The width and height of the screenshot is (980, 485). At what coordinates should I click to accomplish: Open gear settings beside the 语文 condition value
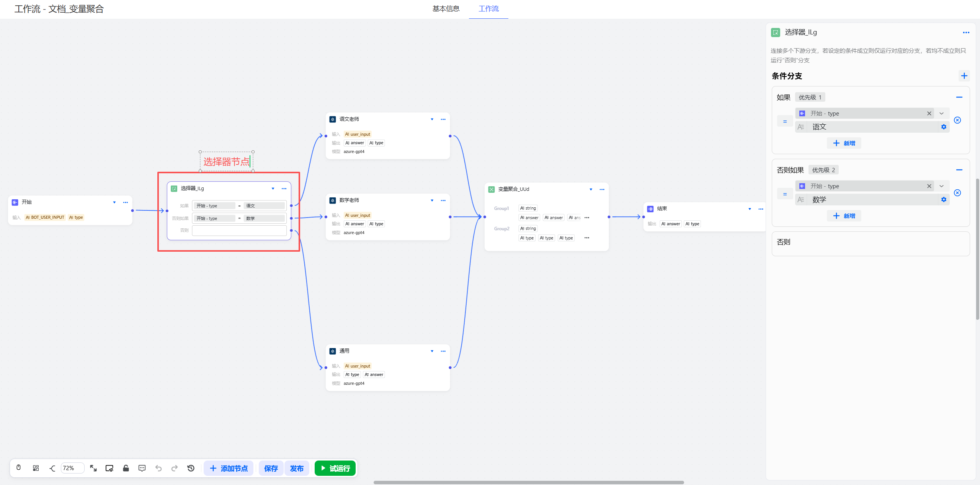click(x=944, y=127)
